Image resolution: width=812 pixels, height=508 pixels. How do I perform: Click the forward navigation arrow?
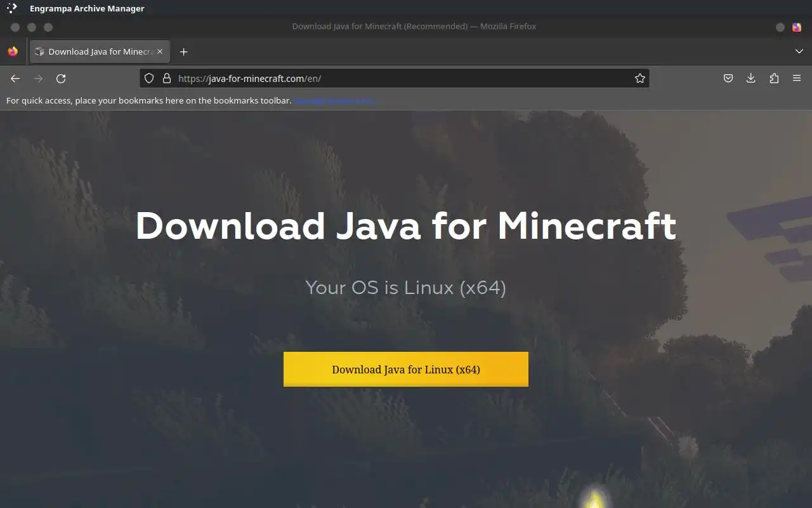[38, 78]
